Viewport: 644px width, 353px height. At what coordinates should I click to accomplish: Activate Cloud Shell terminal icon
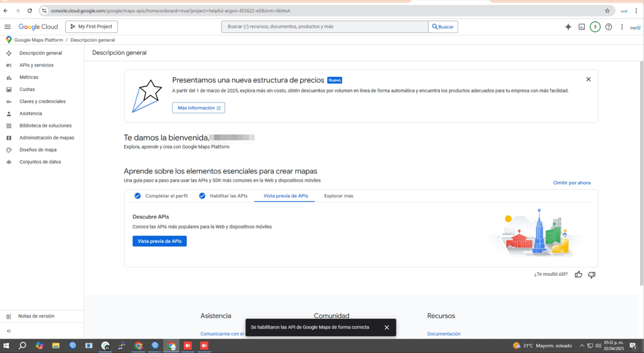click(x=581, y=27)
